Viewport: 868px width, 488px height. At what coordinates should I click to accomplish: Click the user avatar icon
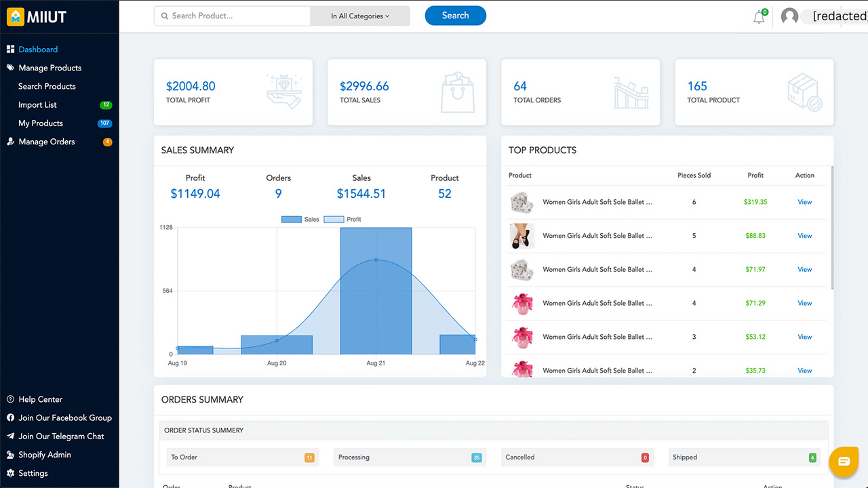pos(789,16)
